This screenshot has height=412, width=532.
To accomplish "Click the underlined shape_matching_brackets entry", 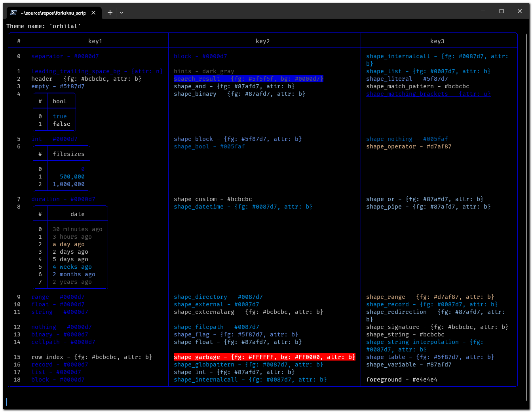I will (428, 94).
